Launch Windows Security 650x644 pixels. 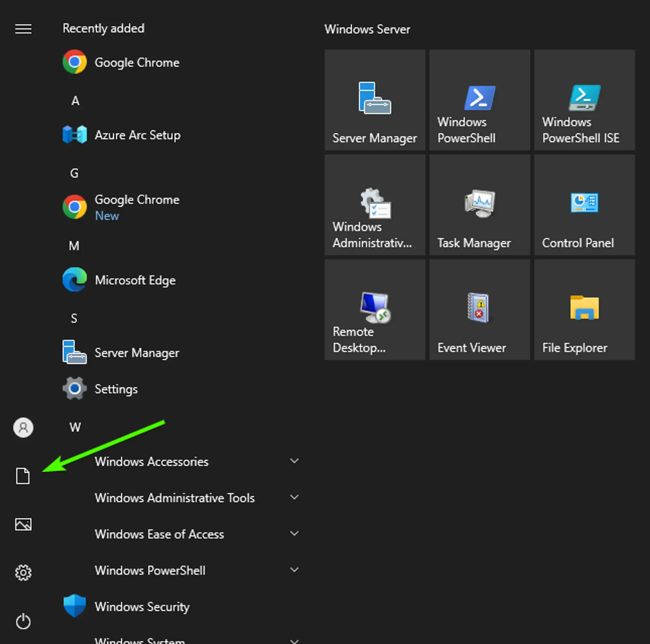click(142, 607)
